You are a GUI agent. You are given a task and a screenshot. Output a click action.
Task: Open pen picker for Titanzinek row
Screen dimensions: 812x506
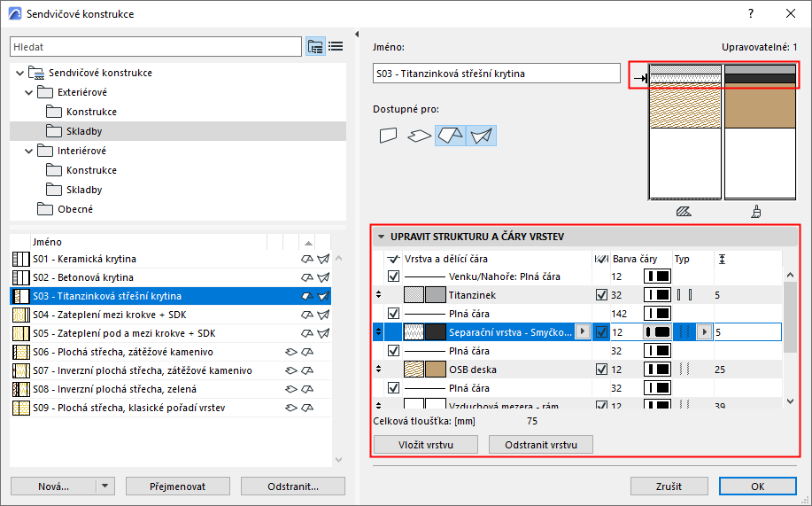(657, 295)
